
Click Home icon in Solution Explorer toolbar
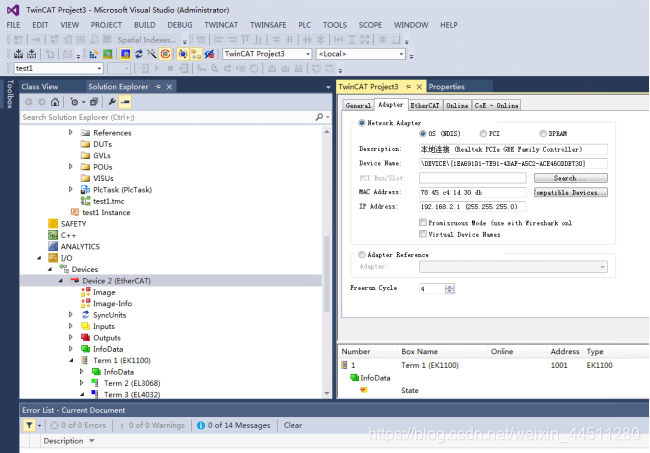tap(55, 102)
